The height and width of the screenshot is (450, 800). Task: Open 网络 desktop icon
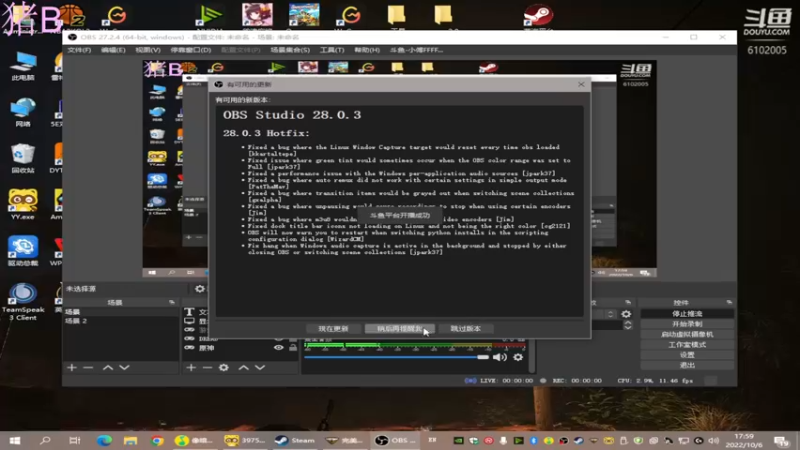(23, 112)
